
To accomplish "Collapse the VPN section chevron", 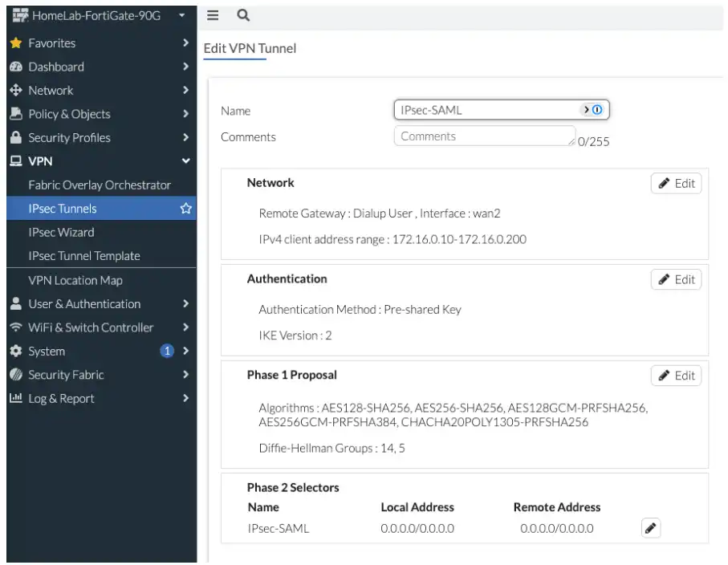I will pyautogui.click(x=185, y=161).
